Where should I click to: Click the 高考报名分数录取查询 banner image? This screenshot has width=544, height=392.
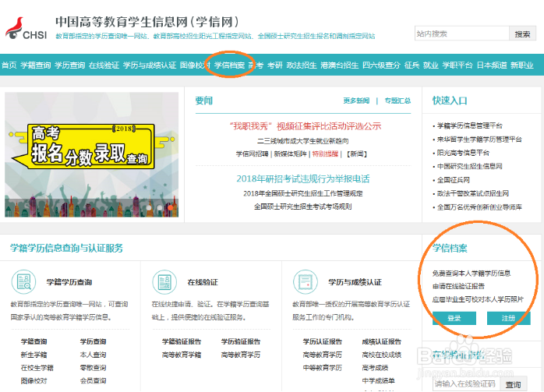coord(92,154)
